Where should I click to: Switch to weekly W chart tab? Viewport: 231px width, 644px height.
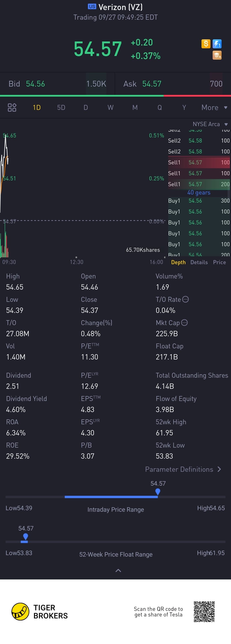pos(110,108)
